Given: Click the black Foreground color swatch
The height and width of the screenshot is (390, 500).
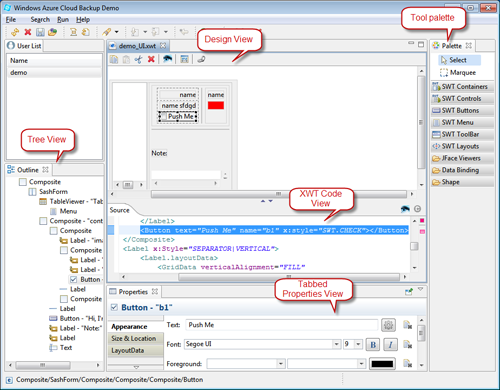Looking at the screenshot, I should coord(382,364).
